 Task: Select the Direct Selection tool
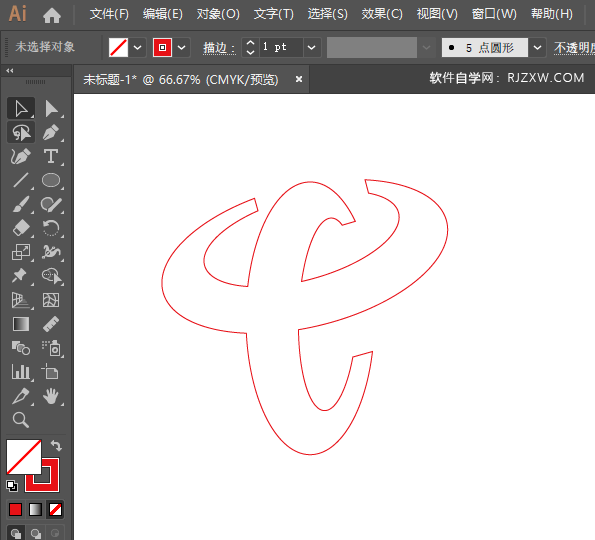coord(51,109)
